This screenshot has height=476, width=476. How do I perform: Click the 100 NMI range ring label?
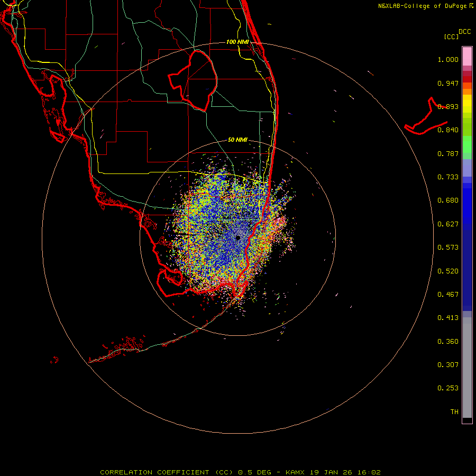237,42
